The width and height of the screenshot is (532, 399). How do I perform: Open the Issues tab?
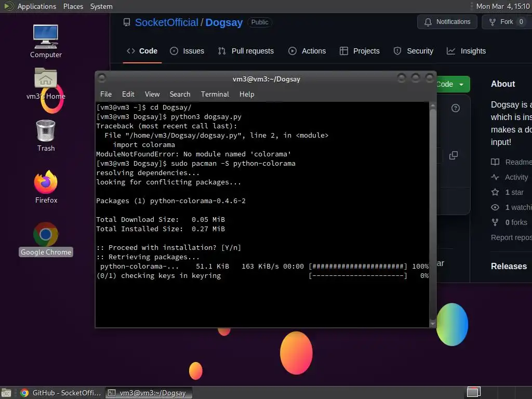(x=187, y=51)
